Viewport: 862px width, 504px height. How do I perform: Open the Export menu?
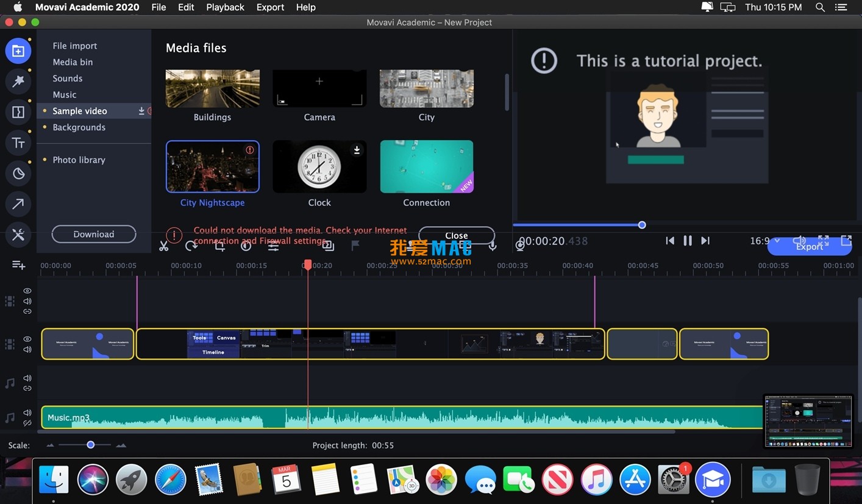(x=270, y=7)
